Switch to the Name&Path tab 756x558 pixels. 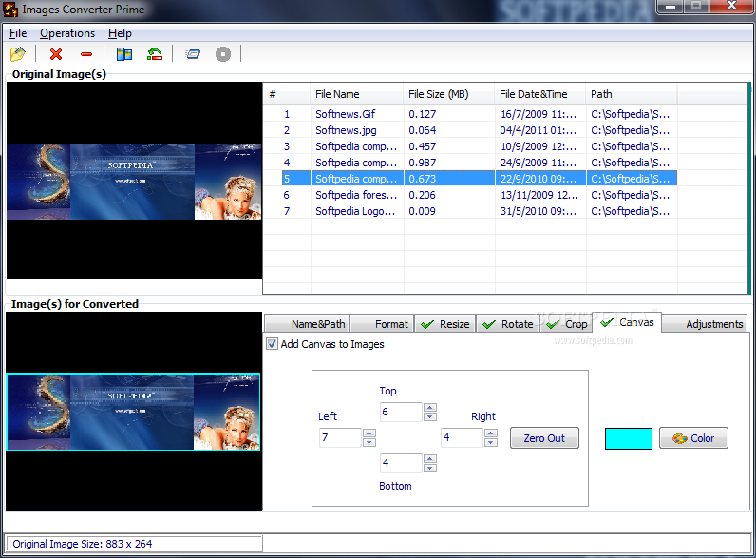307,324
